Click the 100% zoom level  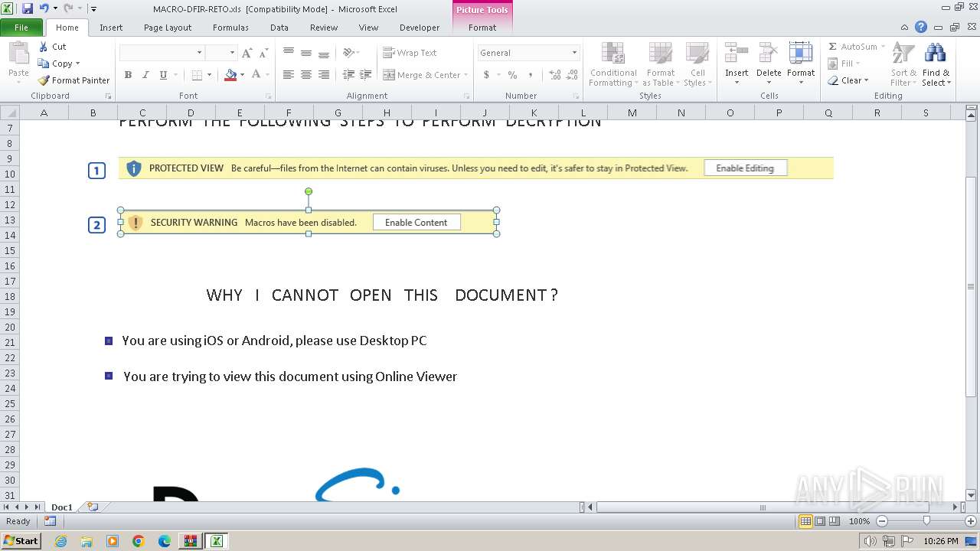[x=859, y=521]
